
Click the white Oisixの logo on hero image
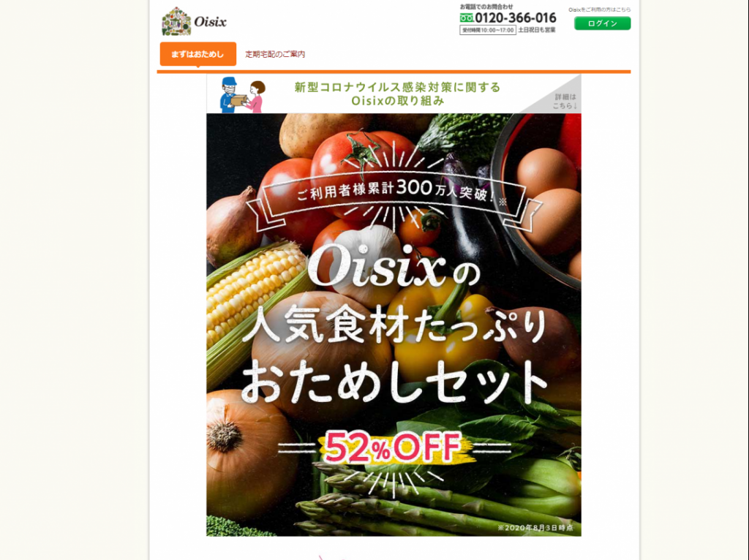(394, 267)
